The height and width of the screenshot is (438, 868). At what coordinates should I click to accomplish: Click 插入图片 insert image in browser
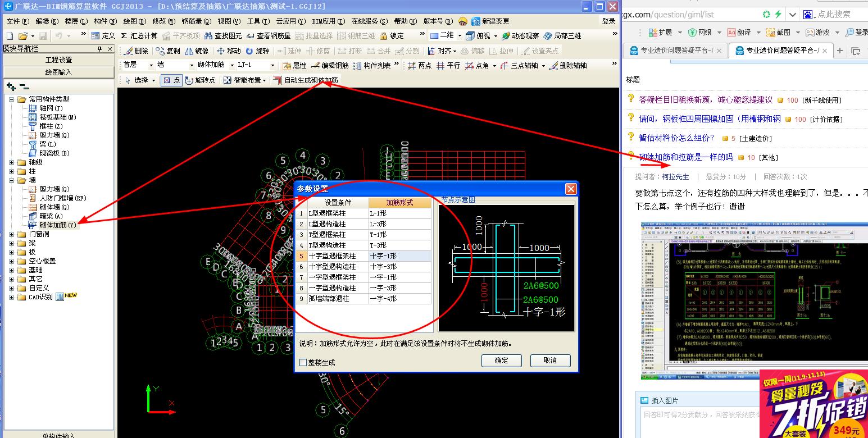click(659, 400)
